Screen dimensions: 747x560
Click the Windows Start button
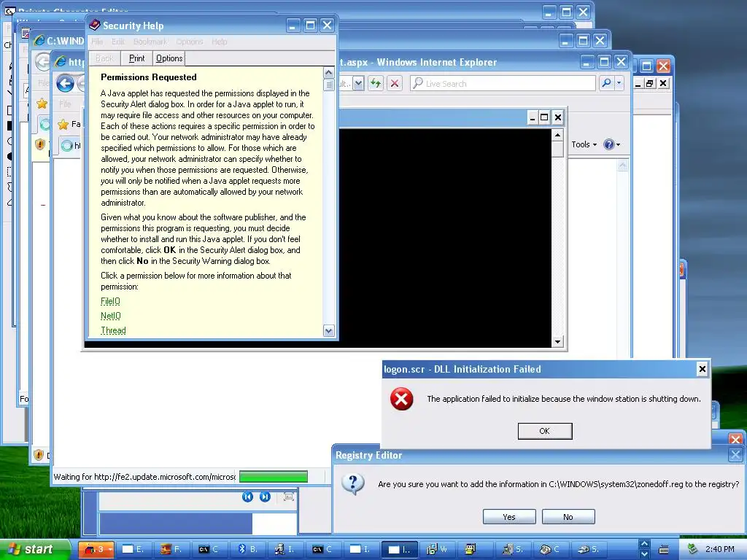coord(34,549)
